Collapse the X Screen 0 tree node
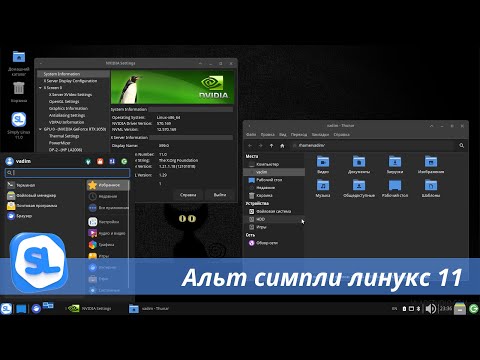The image size is (480, 360). pyautogui.click(x=40, y=88)
